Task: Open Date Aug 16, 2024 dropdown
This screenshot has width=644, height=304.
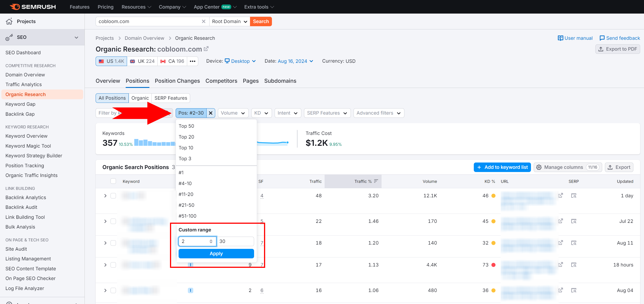Action: point(295,61)
